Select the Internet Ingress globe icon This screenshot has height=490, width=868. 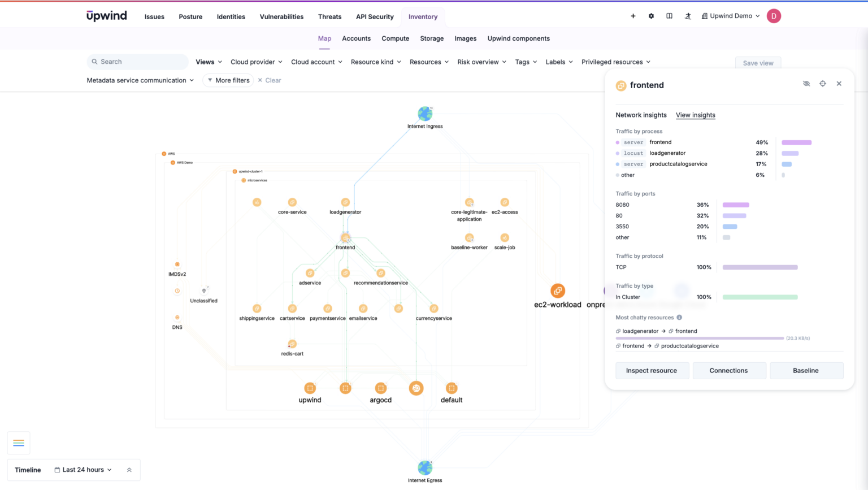coord(425,113)
